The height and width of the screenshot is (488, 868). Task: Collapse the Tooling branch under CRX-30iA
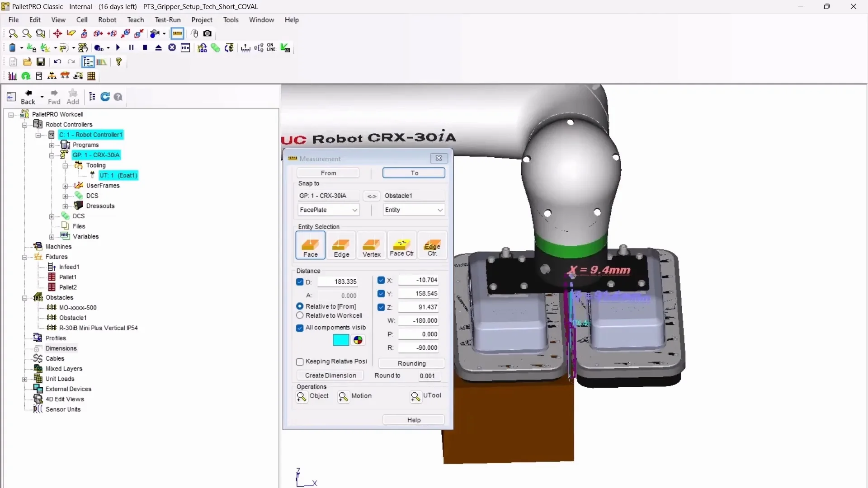(x=66, y=165)
